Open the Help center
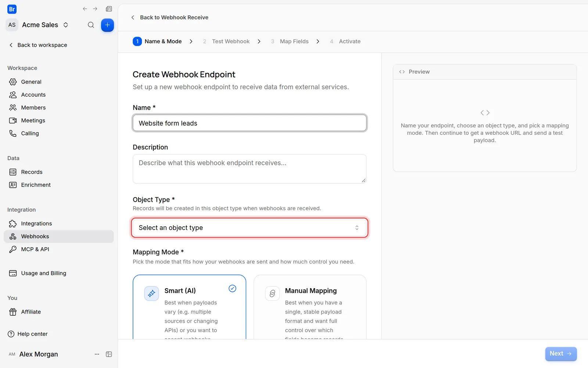Image resolution: width=588 pixels, height=368 pixels. point(28,334)
